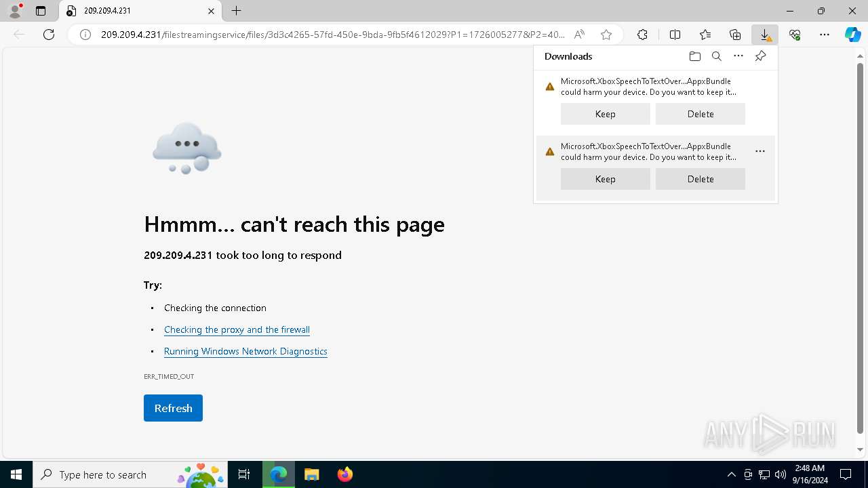Open the tab actions menu icon
This screenshot has width=868, height=488.
pos(41,11)
